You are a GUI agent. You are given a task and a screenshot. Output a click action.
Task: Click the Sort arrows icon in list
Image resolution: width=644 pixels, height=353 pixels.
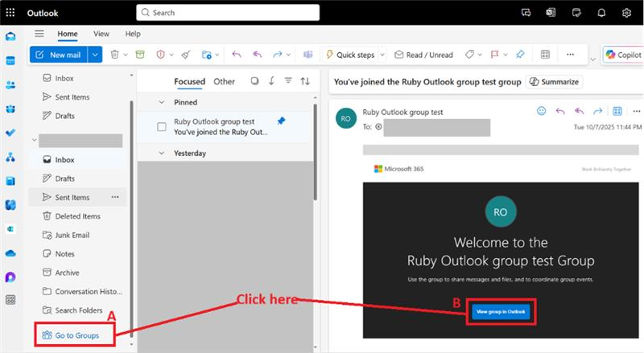[305, 81]
